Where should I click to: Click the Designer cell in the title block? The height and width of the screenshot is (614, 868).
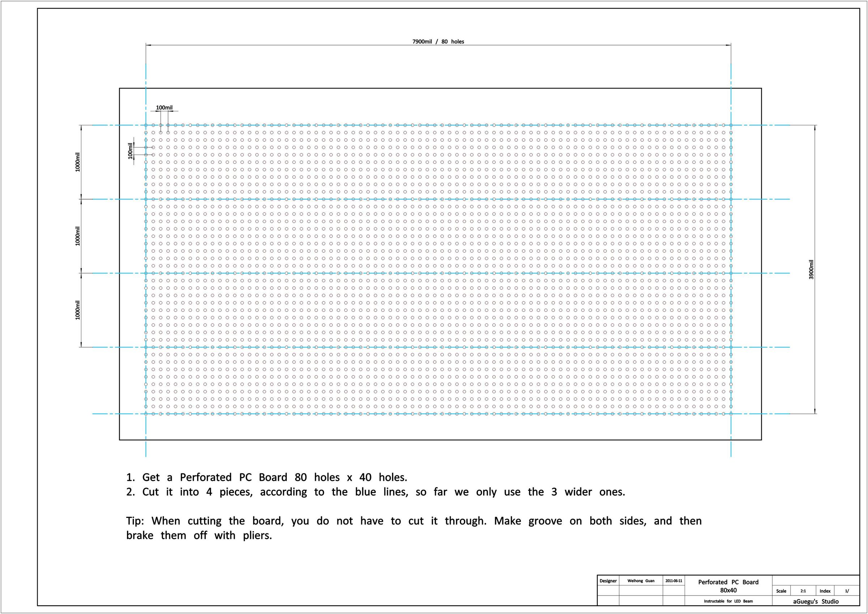point(608,581)
